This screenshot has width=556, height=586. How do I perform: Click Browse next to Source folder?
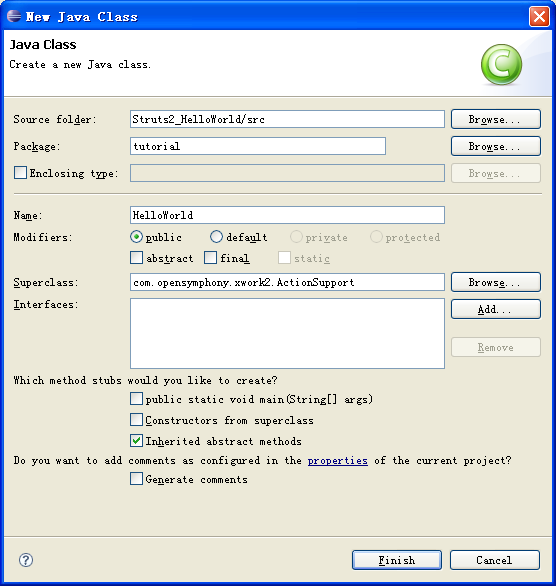[496, 119]
